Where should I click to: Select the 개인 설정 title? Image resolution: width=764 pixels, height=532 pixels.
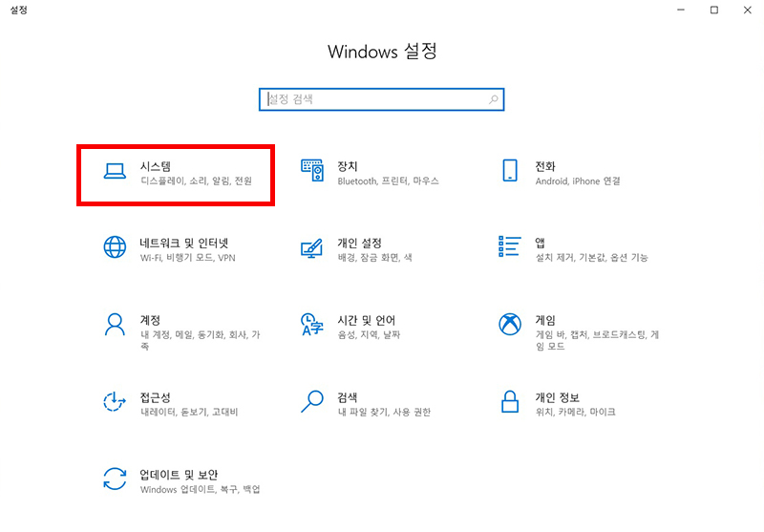click(360, 243)
